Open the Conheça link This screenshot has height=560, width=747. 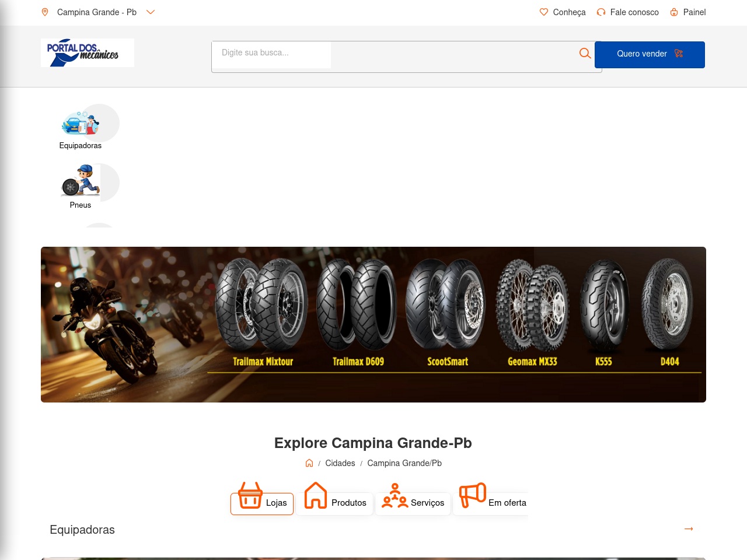click(569, 12)
